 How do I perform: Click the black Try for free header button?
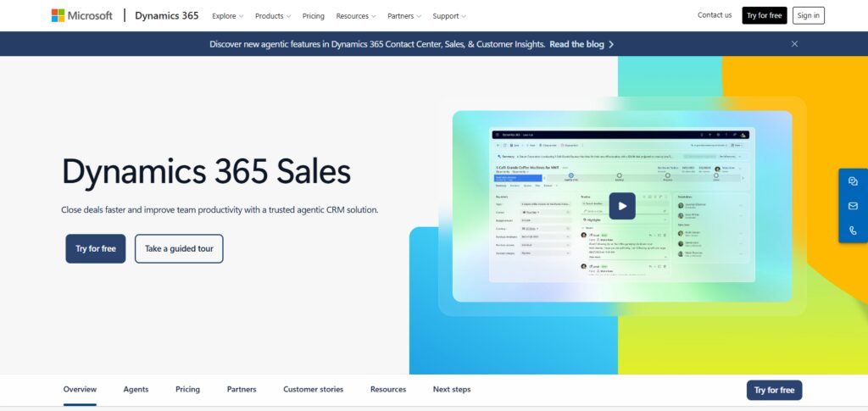[764, 15]
